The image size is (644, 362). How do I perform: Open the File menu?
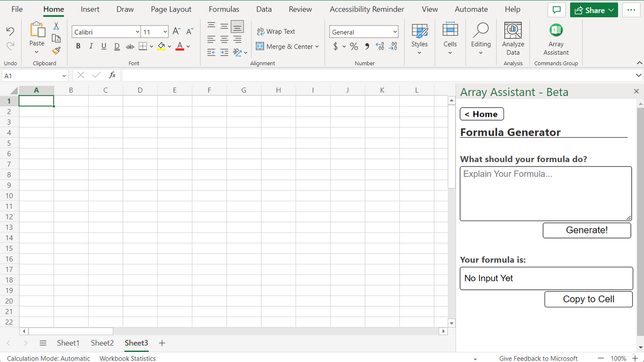point(17,9)
